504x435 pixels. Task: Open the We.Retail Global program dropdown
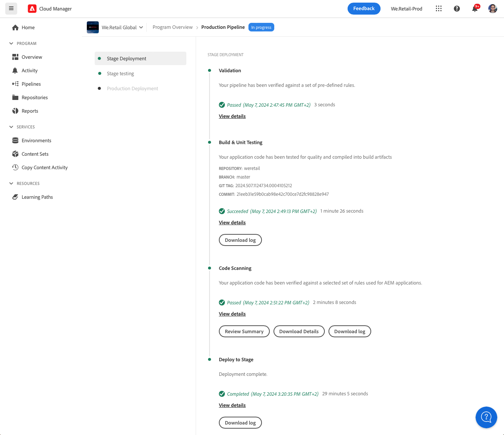(122, 27)
